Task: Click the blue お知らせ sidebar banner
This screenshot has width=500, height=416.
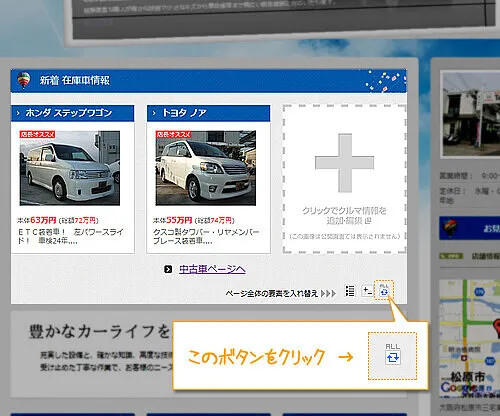Action: click(470, 228)
